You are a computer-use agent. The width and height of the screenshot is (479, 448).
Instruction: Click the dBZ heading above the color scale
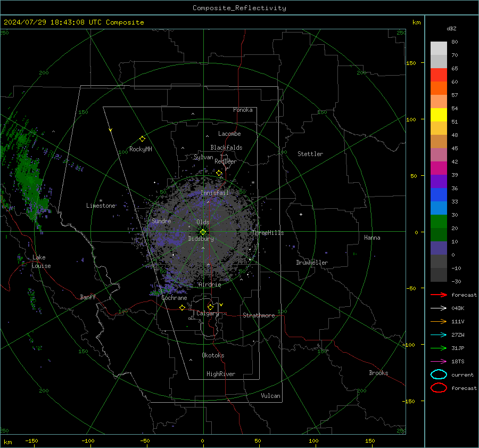pyautogui.click(x=451, y=28)
